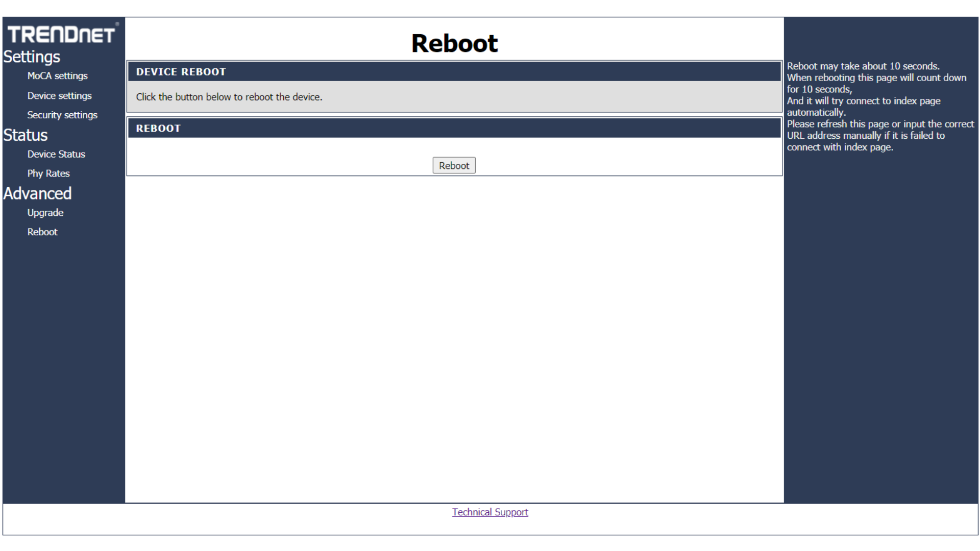Click the Advanced sidebar heading
The image size is (980, 551).
[37, 193]
